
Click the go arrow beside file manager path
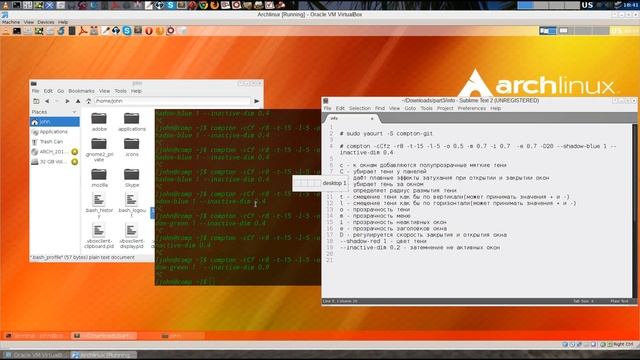(257, 101)
